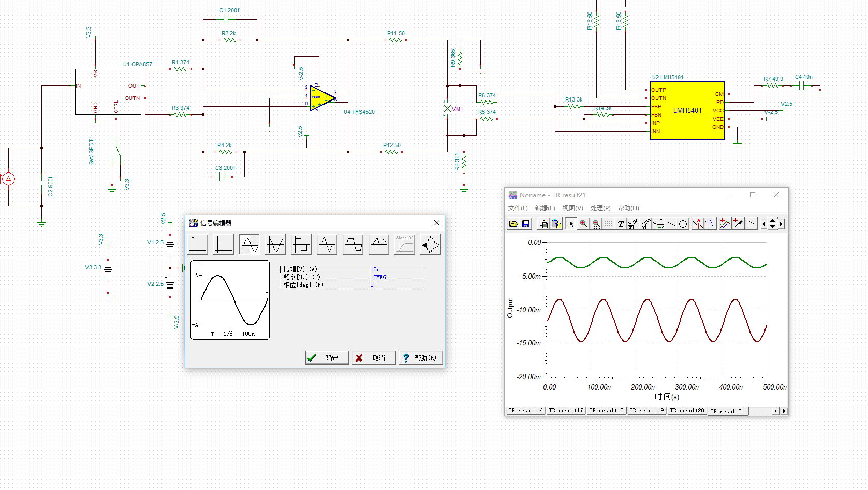Image resolution: width=868 pixels, height=490 pixels.
Task: Choose the cosine waveform button
Action: [x=275, y=244]
